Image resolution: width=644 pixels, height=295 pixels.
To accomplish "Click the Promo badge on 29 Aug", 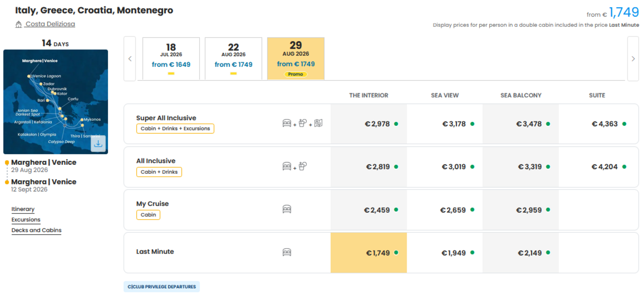I will point(295,74).
